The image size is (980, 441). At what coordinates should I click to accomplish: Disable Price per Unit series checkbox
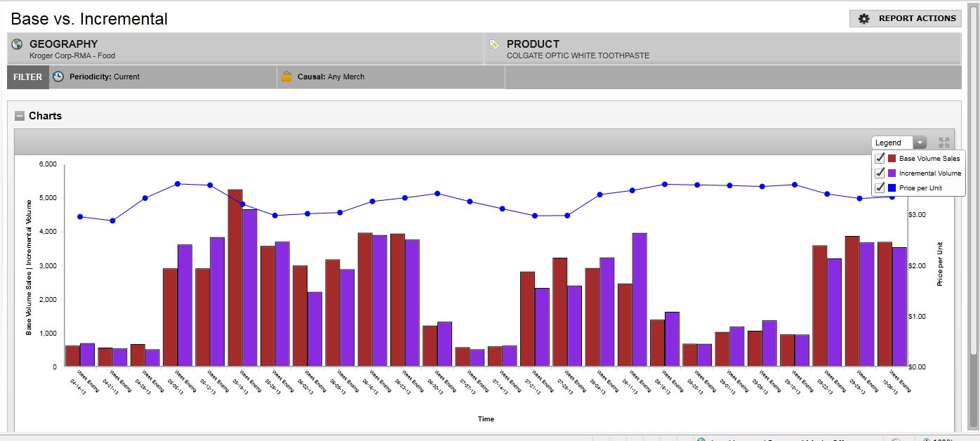(x=880, y=187)
